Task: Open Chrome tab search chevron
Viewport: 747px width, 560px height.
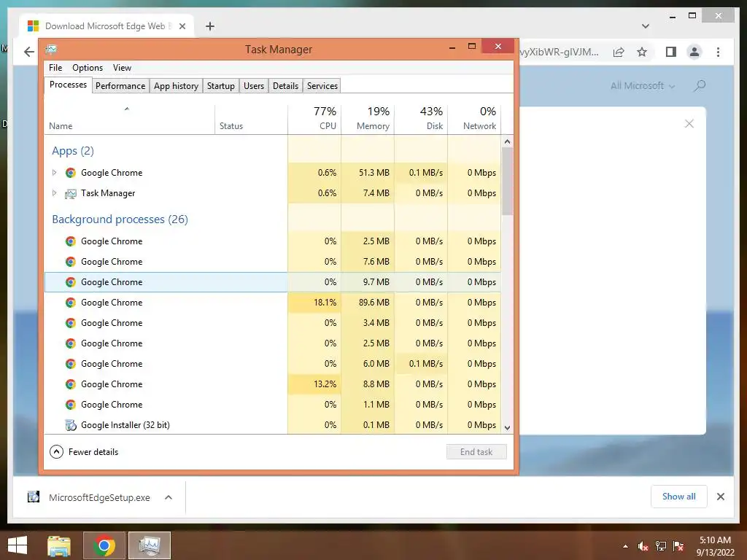Action: (645, 26)
